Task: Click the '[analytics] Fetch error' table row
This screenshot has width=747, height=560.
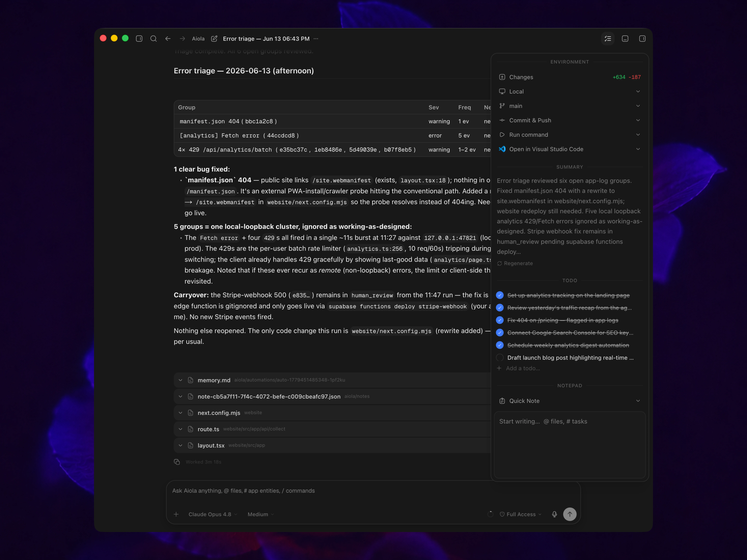Action: (332, 136)
